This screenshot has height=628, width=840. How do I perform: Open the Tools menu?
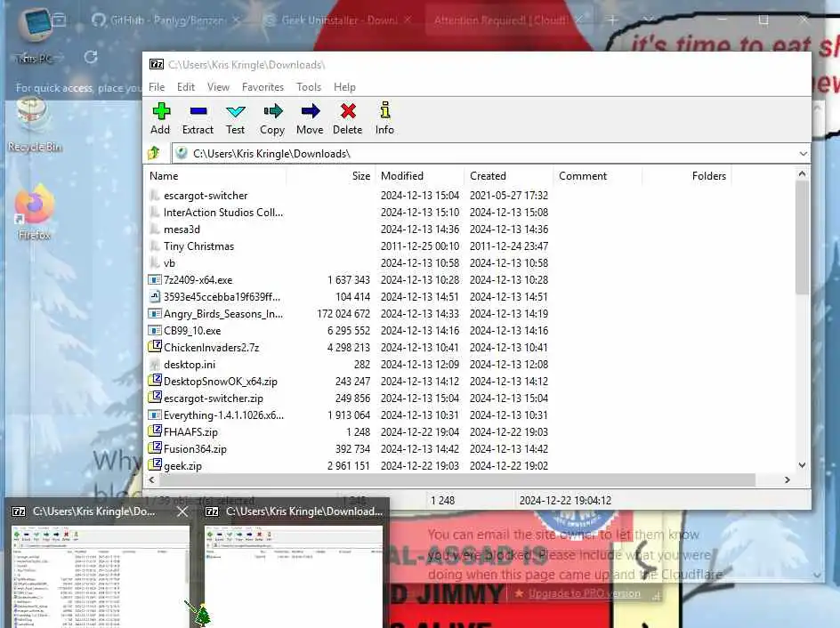pyautogui.click(x=309, y=87)
